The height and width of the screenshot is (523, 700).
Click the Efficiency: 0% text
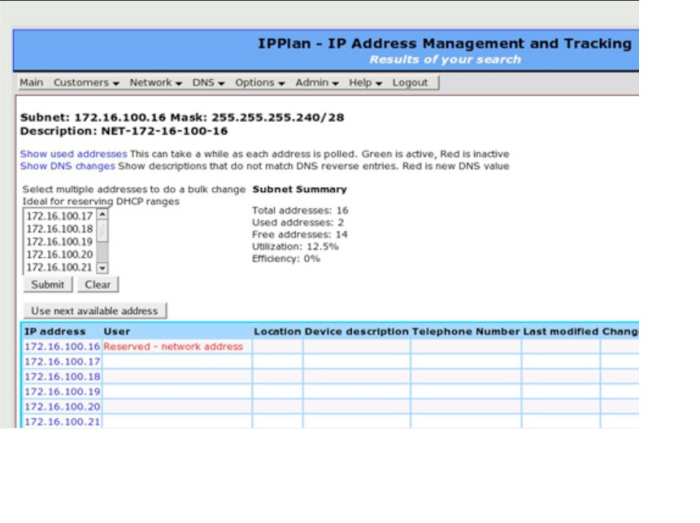coord(286,259)
